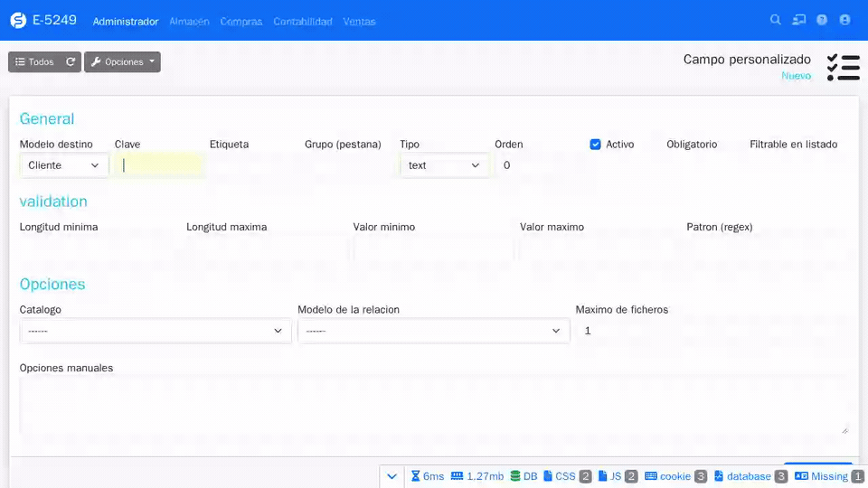Click the FacturaScripts logo icon
The height and width of the screenshot is (488, 868).
[18, 21]
